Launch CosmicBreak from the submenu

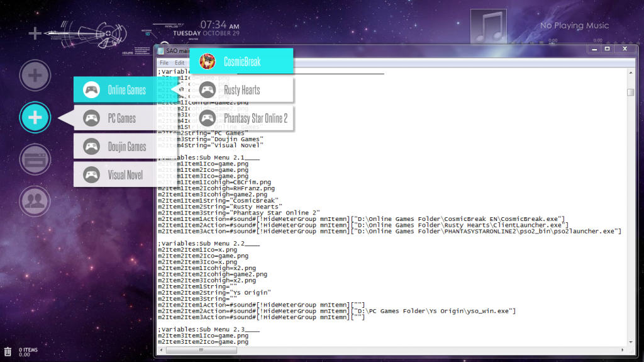tap(241, 61)
